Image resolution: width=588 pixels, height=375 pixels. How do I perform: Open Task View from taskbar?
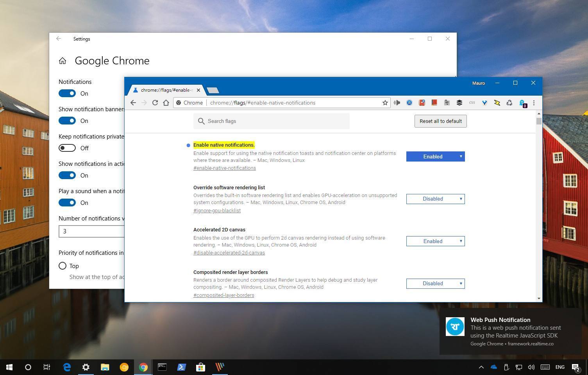pyautogui.click(x=47, y=367)
